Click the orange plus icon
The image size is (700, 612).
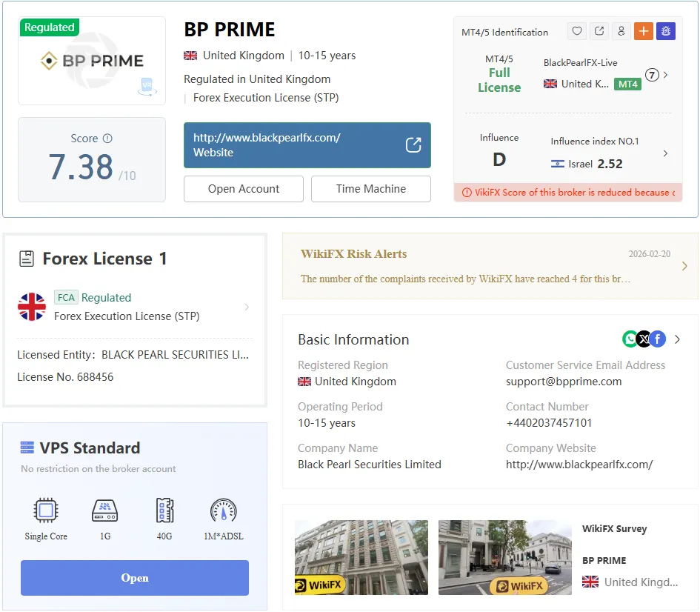tap(643, 31)
